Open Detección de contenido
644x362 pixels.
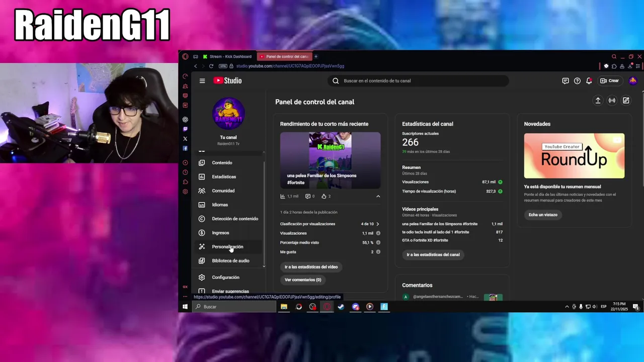[x=229, y=219]
